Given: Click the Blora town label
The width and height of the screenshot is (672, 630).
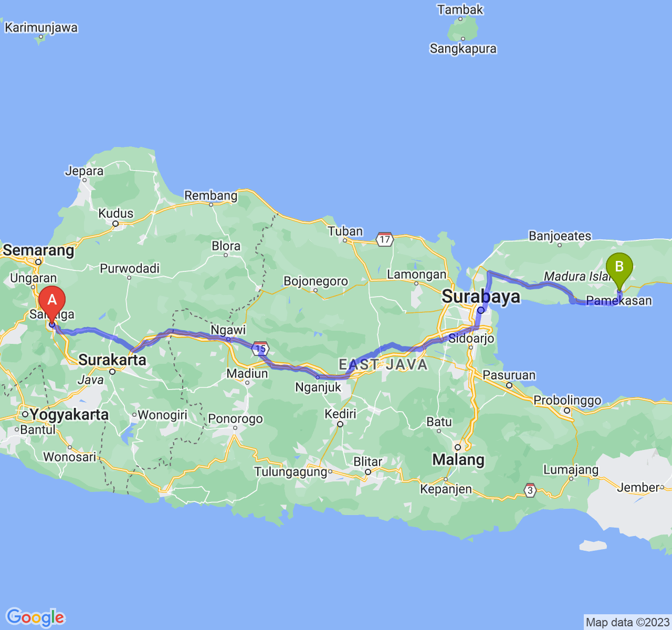Looking at the screenshot, I should [x=226, y=246].
